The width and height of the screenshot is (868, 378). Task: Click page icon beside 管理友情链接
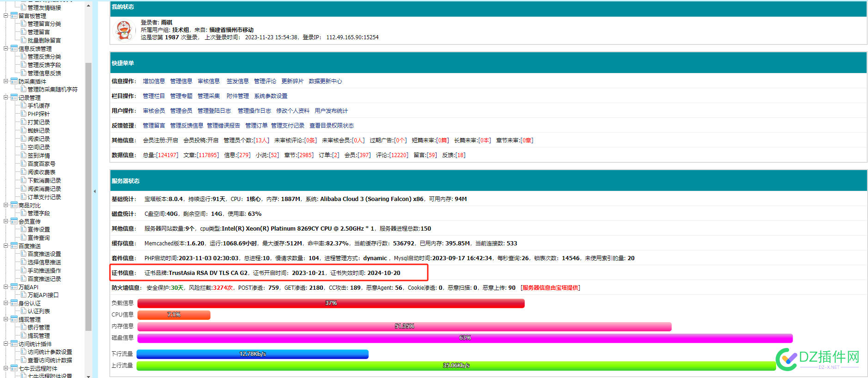(24, 7)
